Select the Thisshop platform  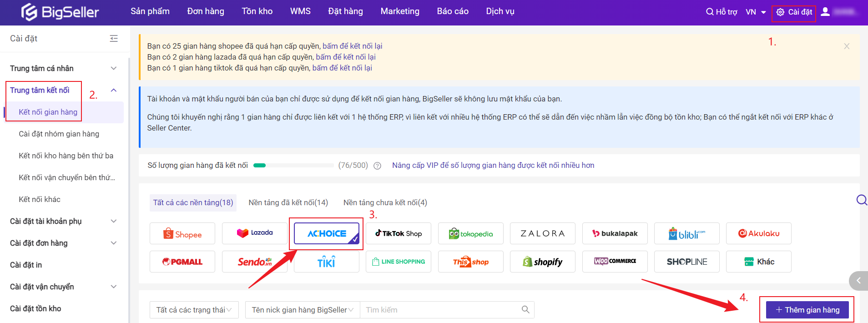pos(471,262)
